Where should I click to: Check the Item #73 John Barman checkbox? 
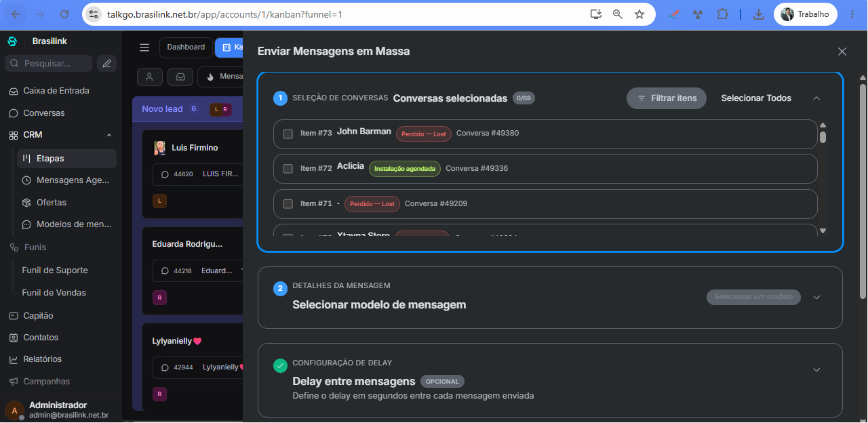click(x=288, y=134)
